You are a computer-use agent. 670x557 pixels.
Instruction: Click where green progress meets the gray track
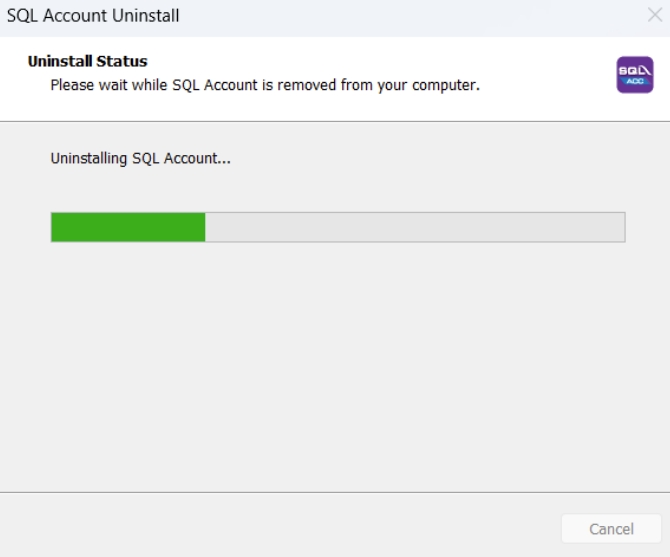click(x=205, y=227)
